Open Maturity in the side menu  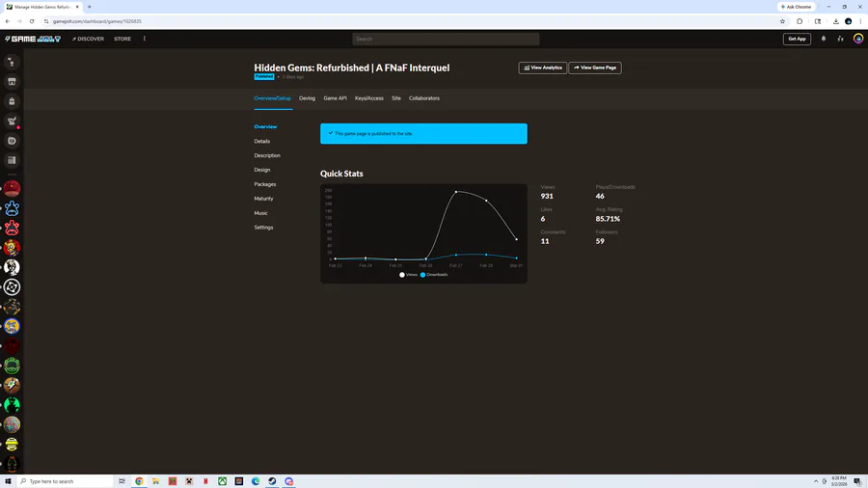pos(263,199)
